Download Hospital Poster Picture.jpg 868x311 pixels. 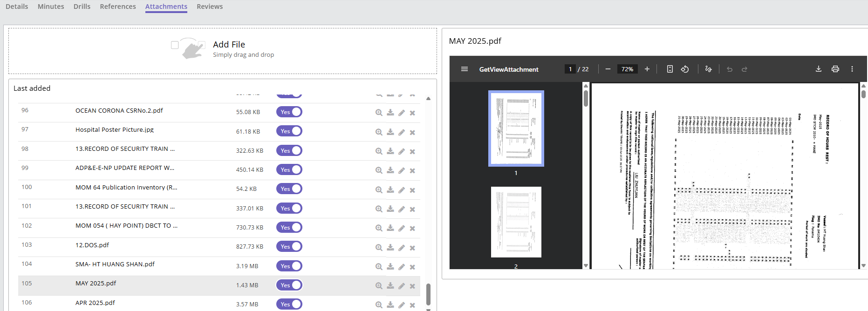390,132
